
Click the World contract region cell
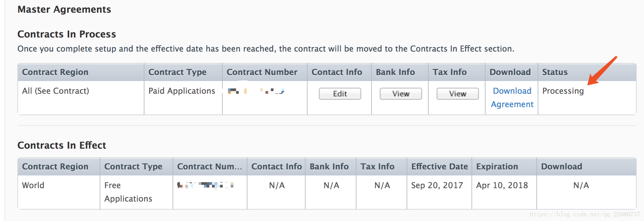(x=33, y=185)
